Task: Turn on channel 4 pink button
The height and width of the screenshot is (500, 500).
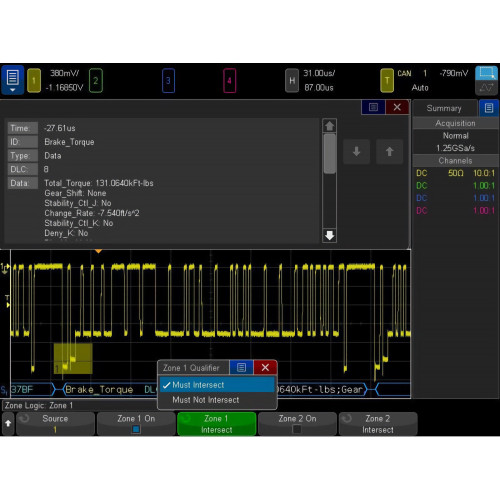Action: (229, 80)
